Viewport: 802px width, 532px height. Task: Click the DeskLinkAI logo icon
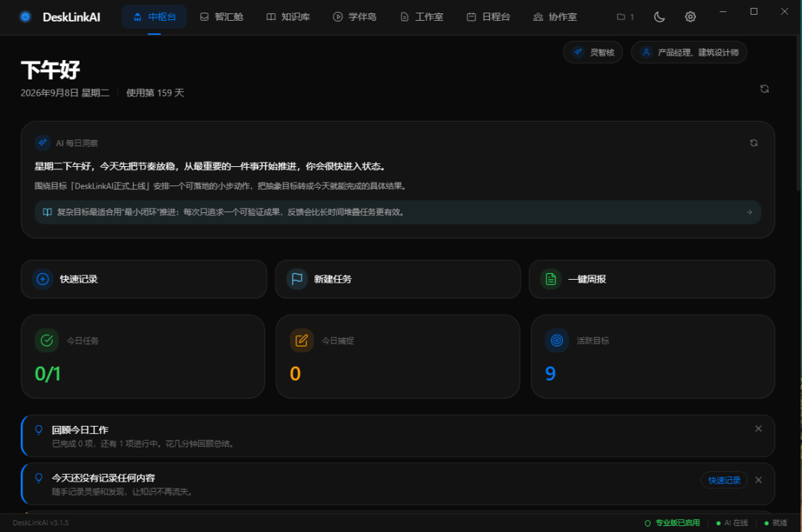[25, 17]
